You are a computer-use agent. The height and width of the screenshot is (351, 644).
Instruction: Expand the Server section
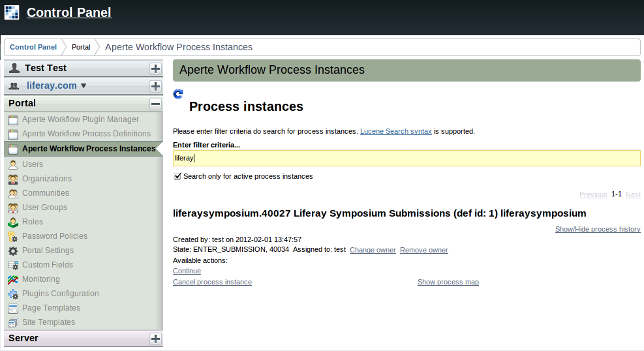(x=155, y=339)
